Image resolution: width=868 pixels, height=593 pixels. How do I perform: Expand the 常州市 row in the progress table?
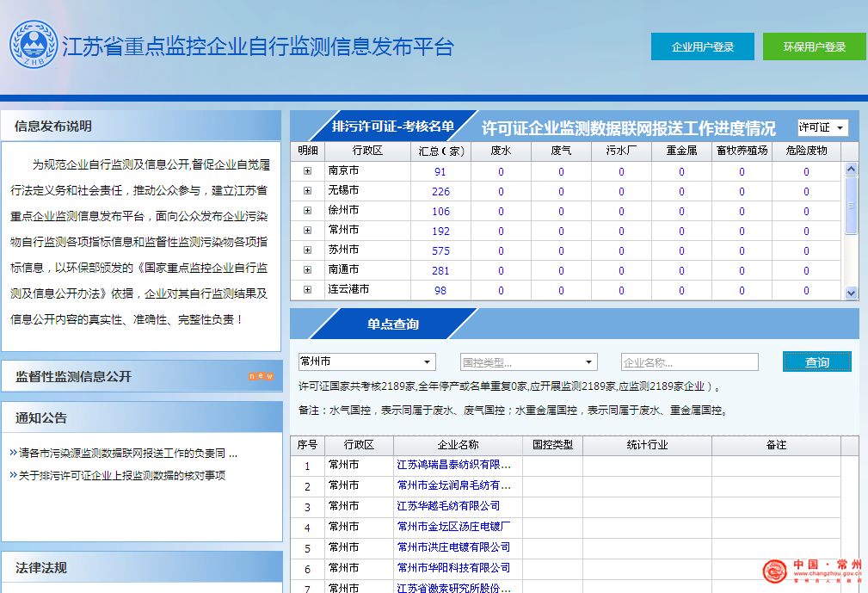pyautogui.click(x=307, y=231)
